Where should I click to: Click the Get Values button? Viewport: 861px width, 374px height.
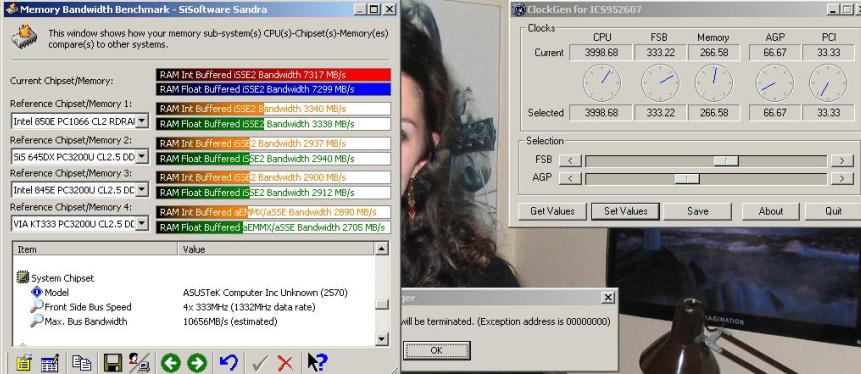552,211
